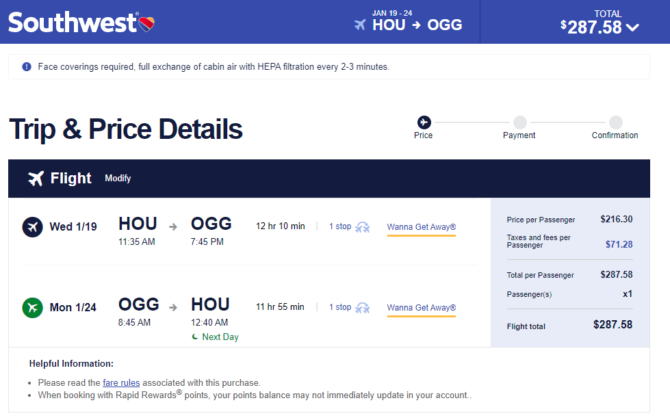Open the 1 stop details for return flight
Screen dimensions: 670x418
coord(340,307)
